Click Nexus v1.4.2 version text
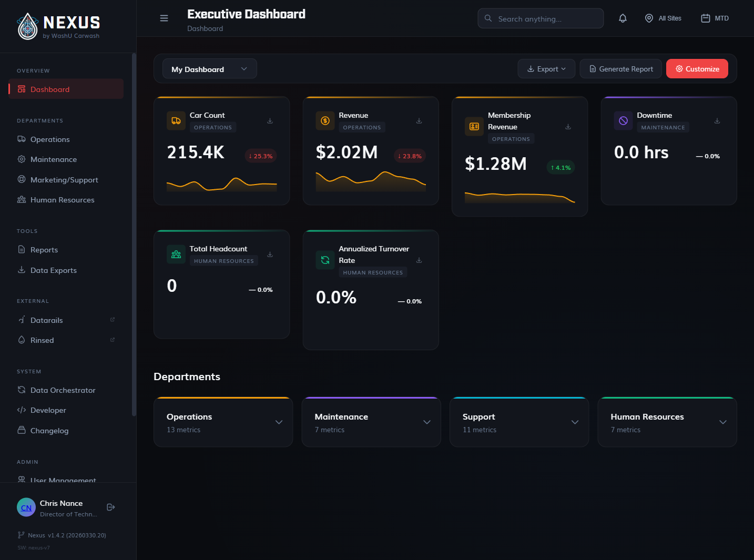754x560 pixels. pos(67,535)
